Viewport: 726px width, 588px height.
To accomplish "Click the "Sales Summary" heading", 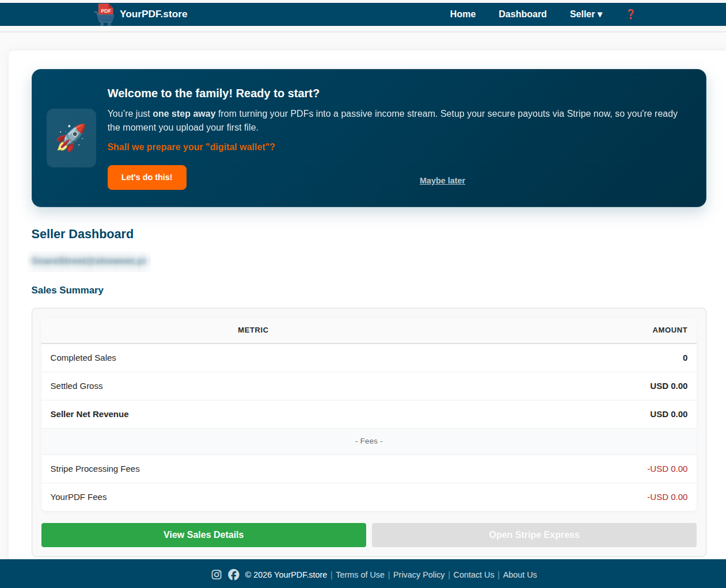I will [67, 291].
